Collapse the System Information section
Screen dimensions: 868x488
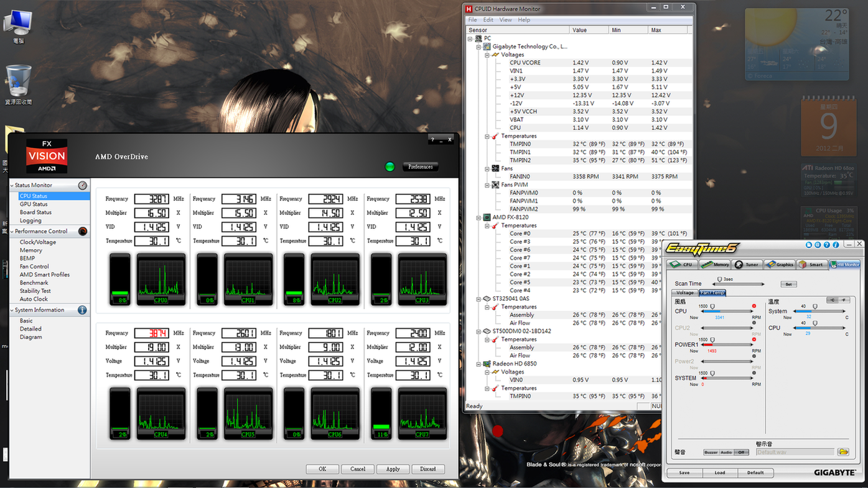[12, 310]
